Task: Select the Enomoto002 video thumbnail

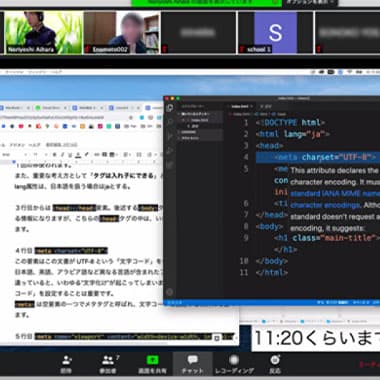Action: [121, 32]
